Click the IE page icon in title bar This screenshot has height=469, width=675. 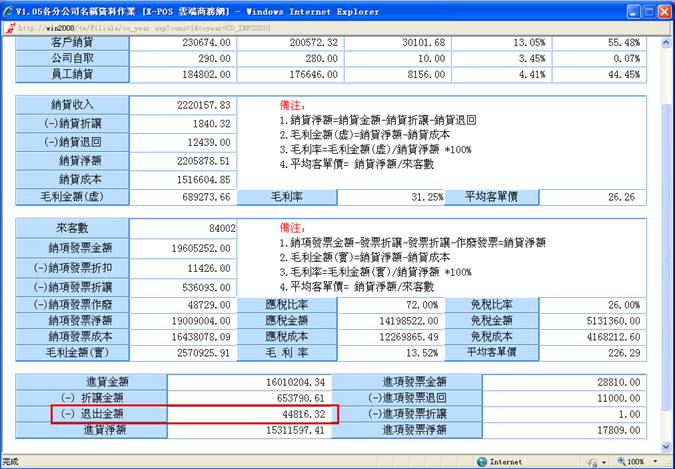pyautogui.click(x=9, y=7)
